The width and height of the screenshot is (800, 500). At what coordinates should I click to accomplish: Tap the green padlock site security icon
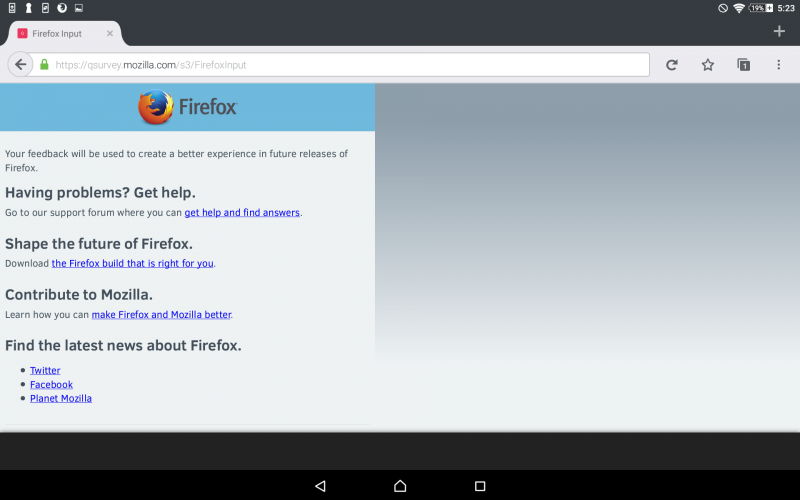[44, 64]
